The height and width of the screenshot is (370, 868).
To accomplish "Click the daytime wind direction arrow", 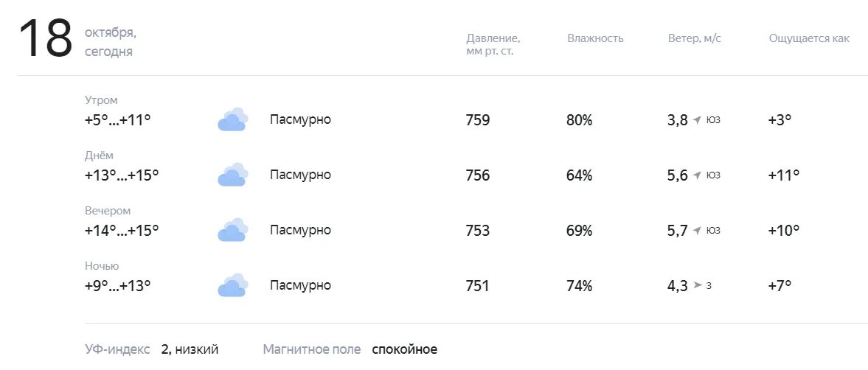I will coord(697,175).
